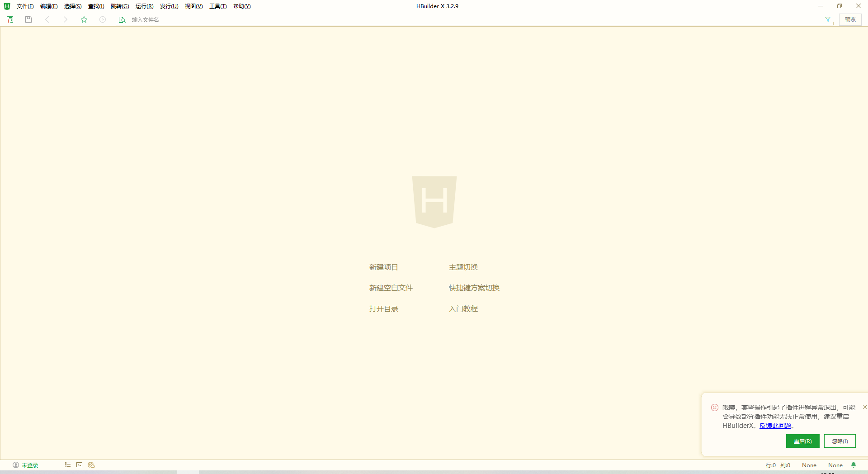The height and width of the screenshot is (474, 868).
Task: Click the 反馈此问题 feedback link
Action: tap(775, 426)
